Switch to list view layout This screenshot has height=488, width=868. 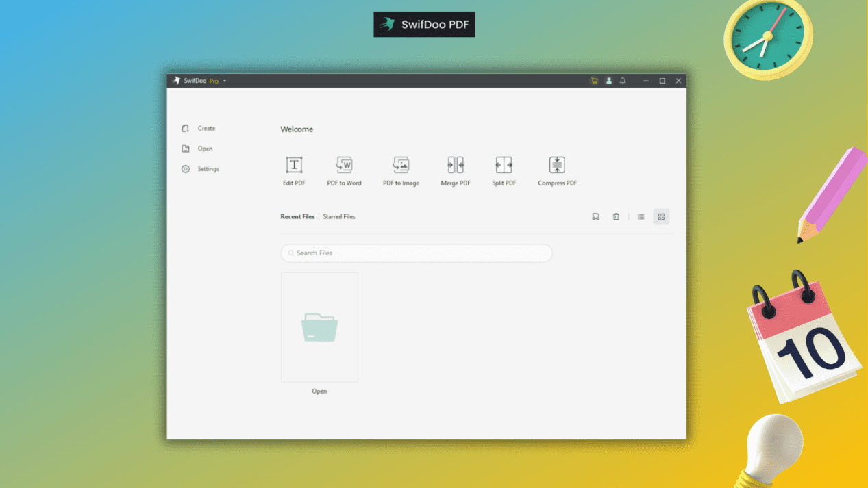click(x=641, y=217)
